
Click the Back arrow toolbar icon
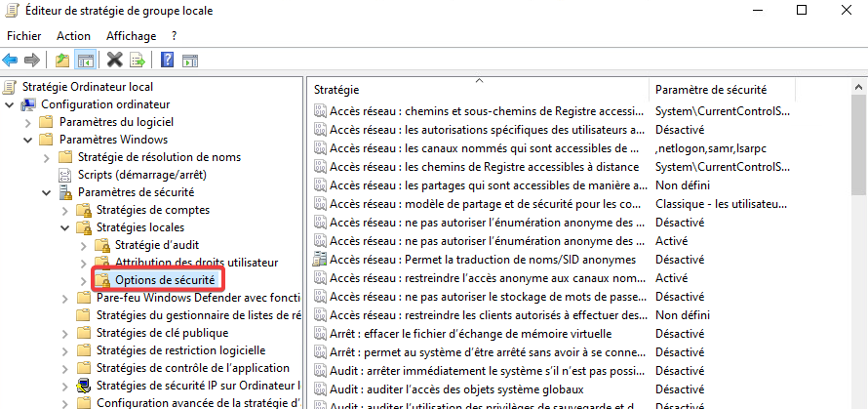(11, 60)
